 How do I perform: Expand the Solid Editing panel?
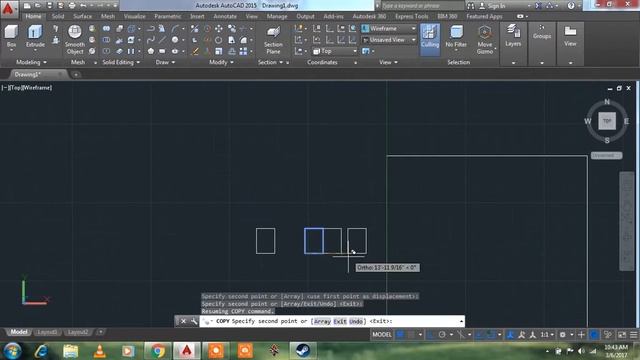[121, 62]
